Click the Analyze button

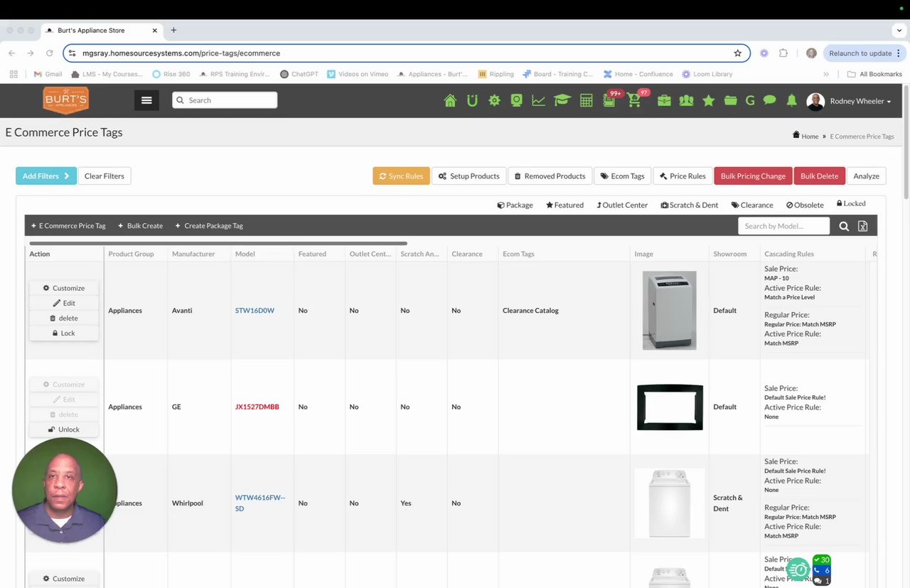866,176
